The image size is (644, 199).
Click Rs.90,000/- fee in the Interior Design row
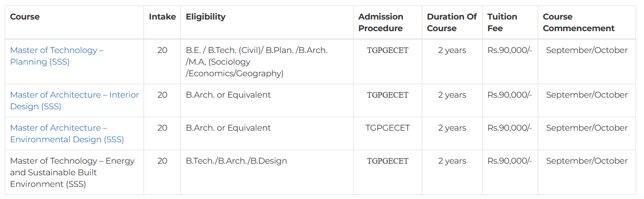coord(510,95)
